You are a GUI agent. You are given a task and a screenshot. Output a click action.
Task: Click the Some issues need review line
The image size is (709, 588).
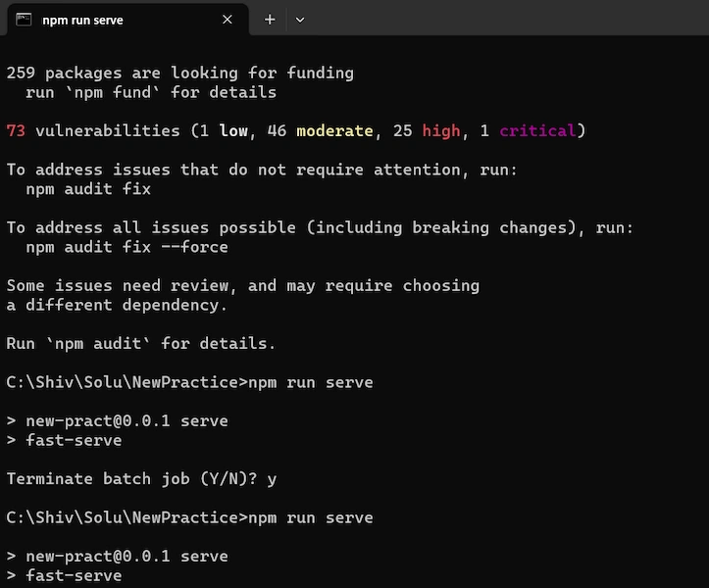tap(243, 285)
